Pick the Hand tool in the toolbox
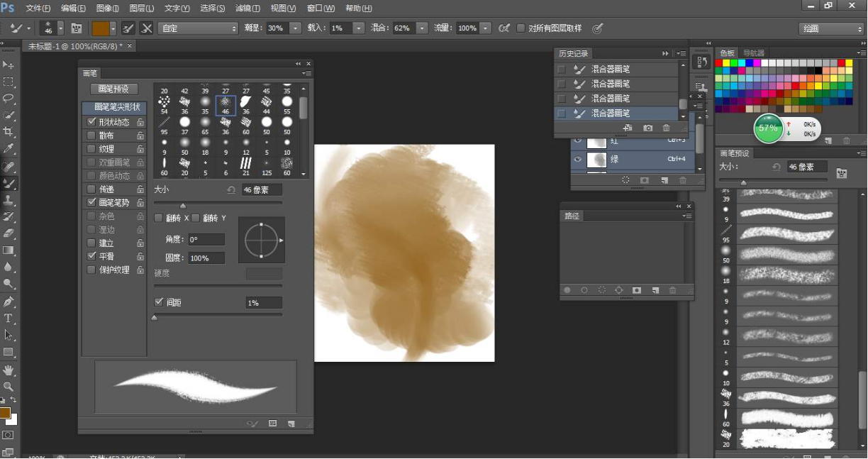The height and width of the screenshot is (459, 868). click(x=9, y=370)
